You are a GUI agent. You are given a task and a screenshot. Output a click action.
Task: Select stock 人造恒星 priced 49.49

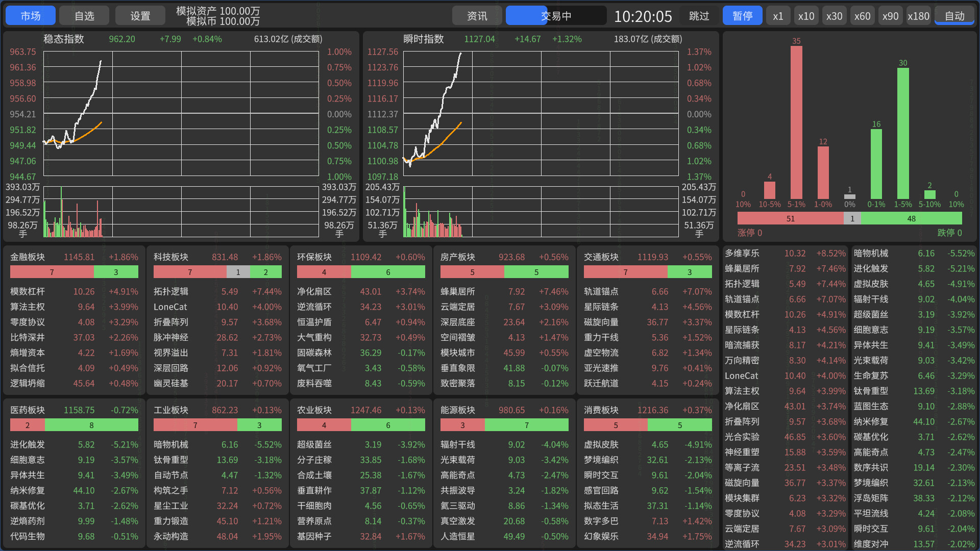tap(504, 536)
